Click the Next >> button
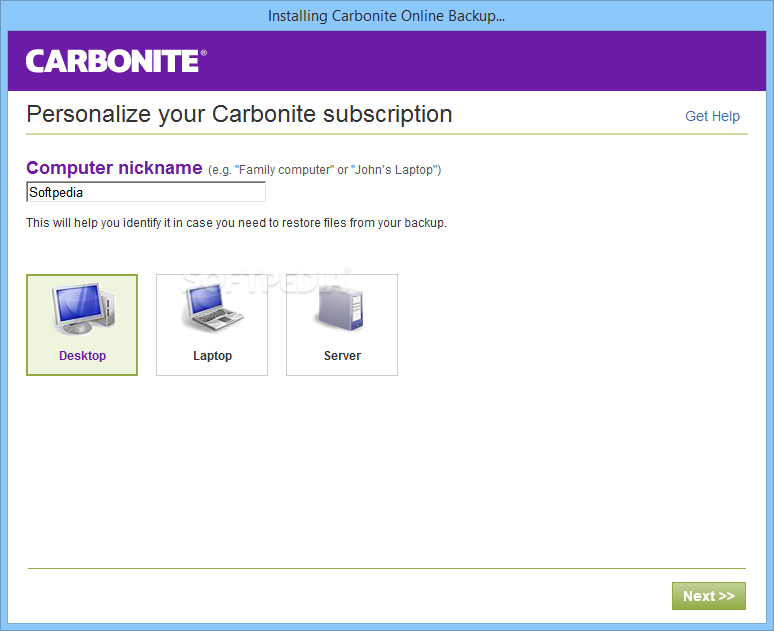The height and width of the screenshot is (631, 774). coord(708,596)
